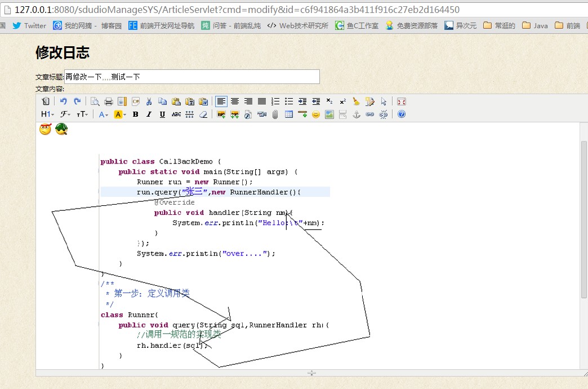This screenshot has width=588, height=389.
Task: Toggle numbered list
Action: [275, 101]
